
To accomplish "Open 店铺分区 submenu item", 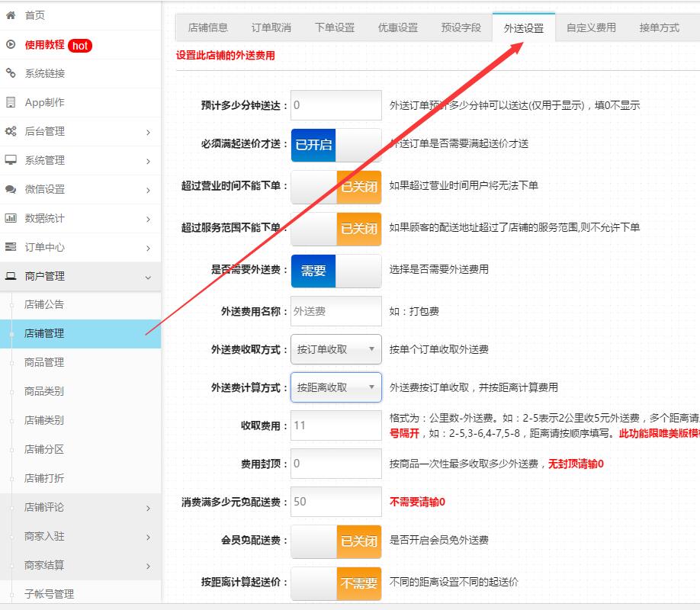I will tap(80, 449).
